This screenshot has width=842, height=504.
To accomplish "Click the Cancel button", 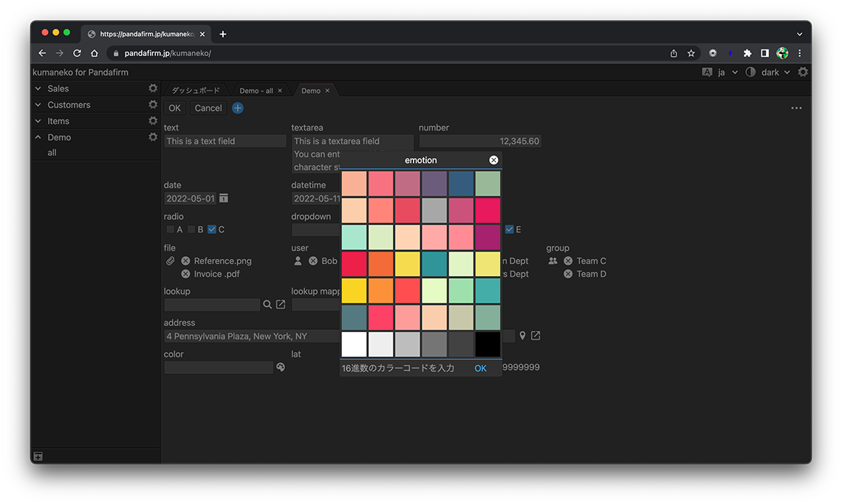I will [208, 108].
